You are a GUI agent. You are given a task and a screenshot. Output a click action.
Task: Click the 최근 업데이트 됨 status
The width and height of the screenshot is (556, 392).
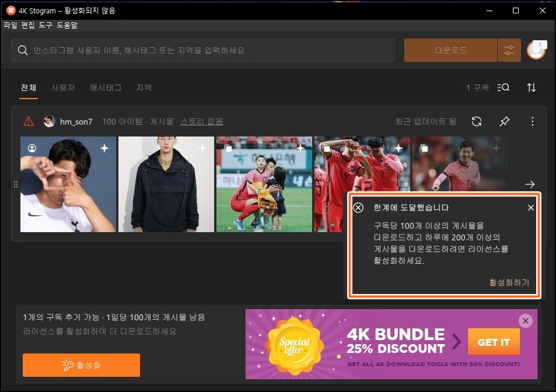[x=425, y=121]
